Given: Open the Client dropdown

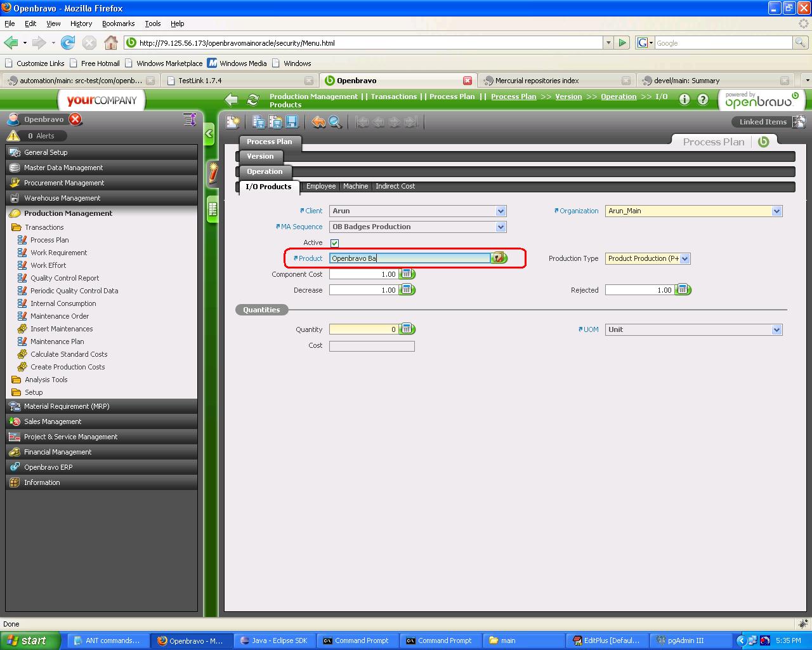Looking at the screenshot, I should [x=501, y=211].
